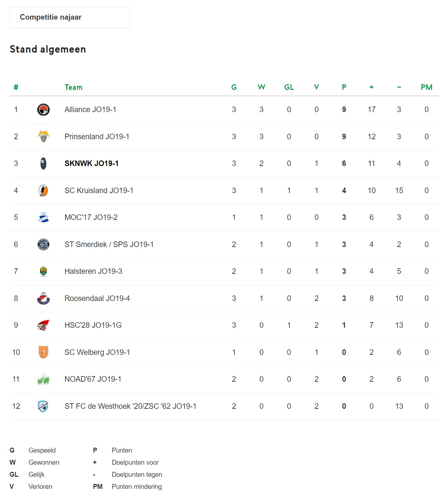Open the Competitie najaar selector
Screen dimensions: 448x499
[x=70, y=18]
